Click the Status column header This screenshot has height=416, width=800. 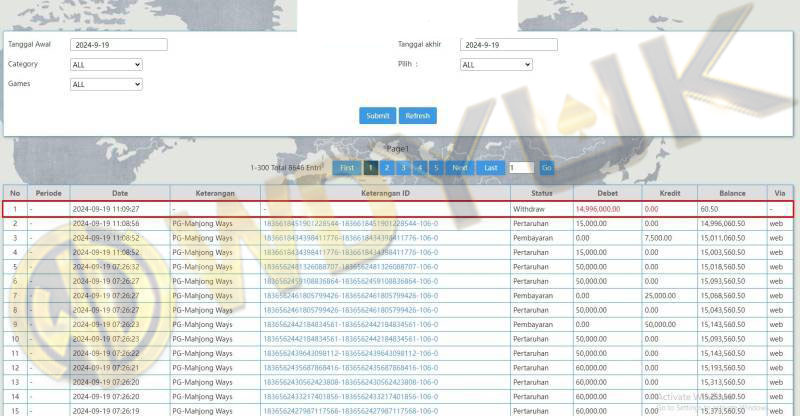(542, 193)
